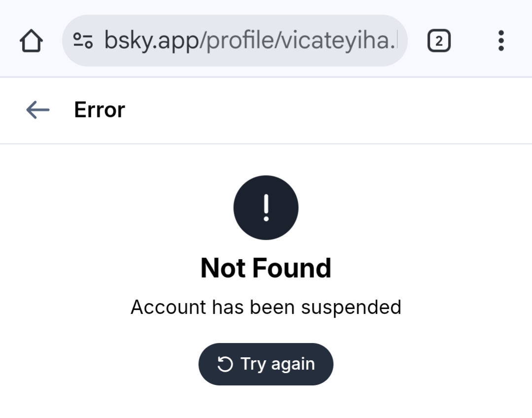Open the three-dot browser menu

501,41
